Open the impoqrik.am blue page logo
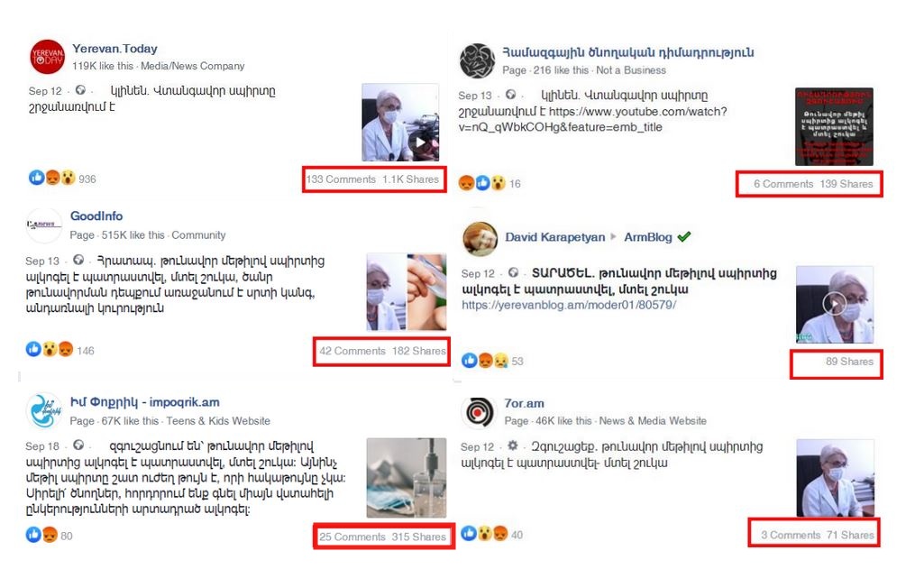924x569 pixels. pos(44,410)
